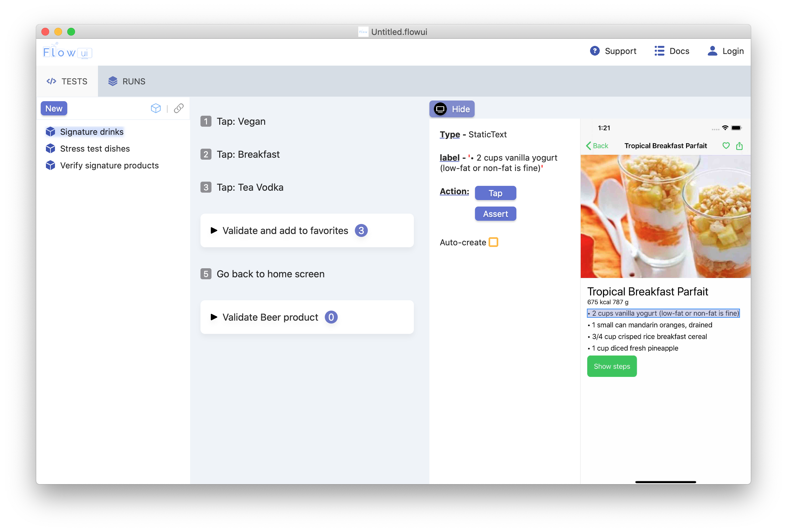The image size is (787, 532).
Task: Click the Login user icon
Action: [712, 51]
